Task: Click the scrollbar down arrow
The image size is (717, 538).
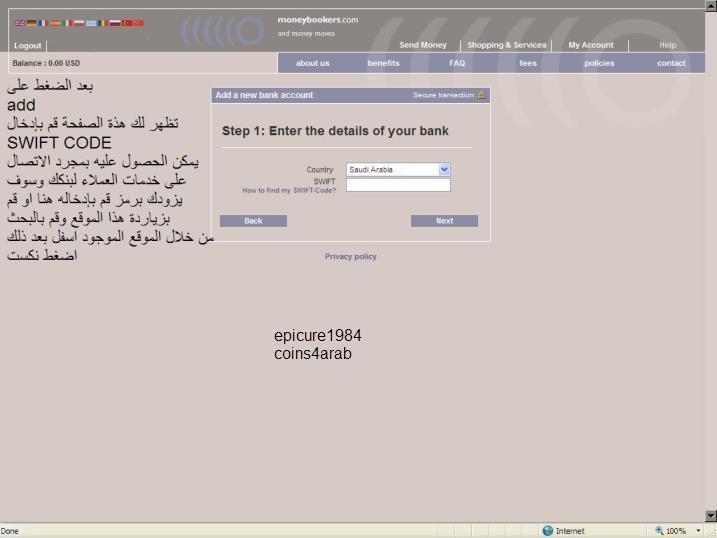Action: click(x=711, y=516)
